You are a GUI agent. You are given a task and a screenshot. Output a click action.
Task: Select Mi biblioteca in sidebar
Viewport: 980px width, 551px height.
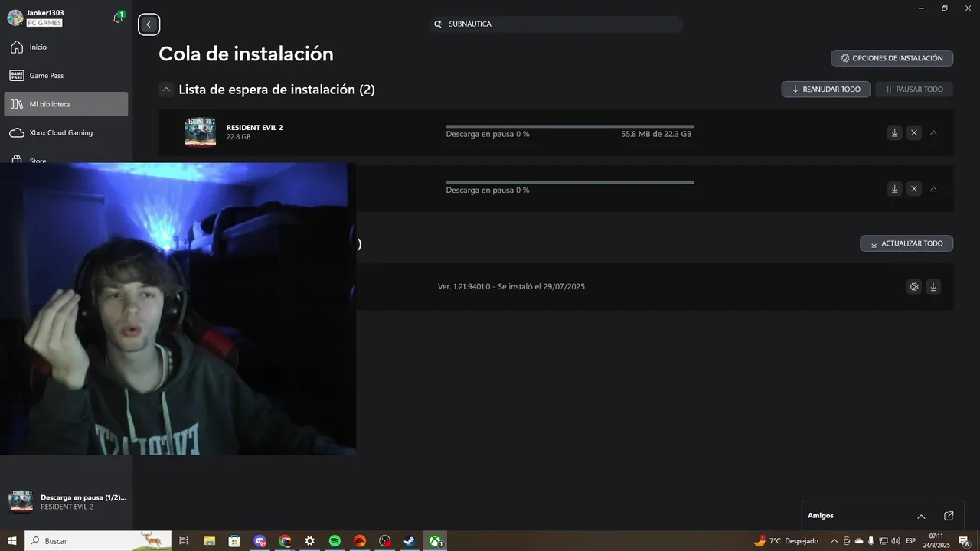66,104
